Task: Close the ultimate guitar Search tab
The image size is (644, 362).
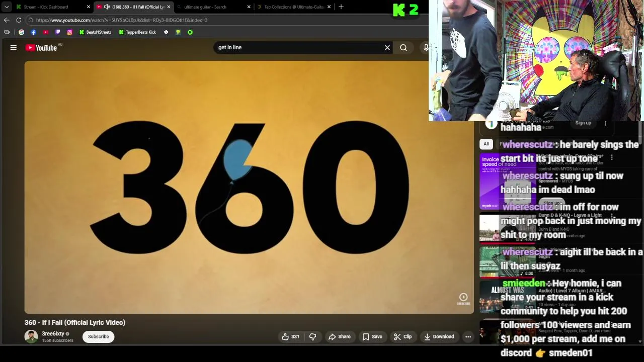Action: point(249,7)
